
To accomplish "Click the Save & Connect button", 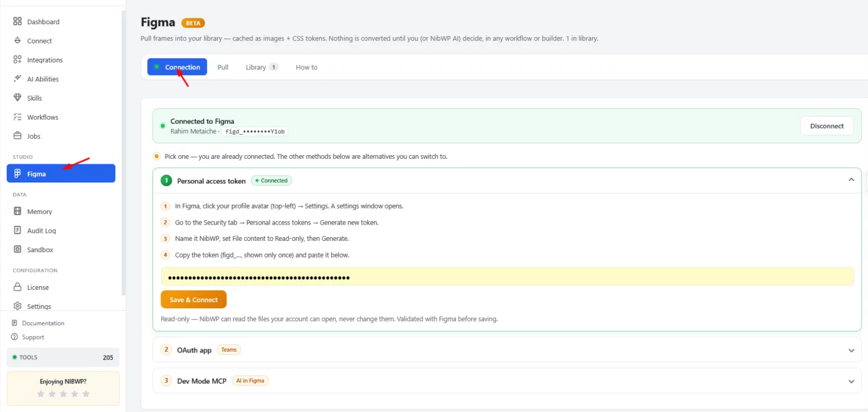I will [x=193, y=300].
